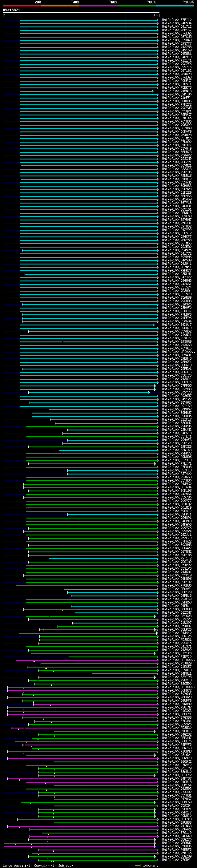Select label UniRef100_Q5JBR8
The image size is (197, 868).
point(176,135)
